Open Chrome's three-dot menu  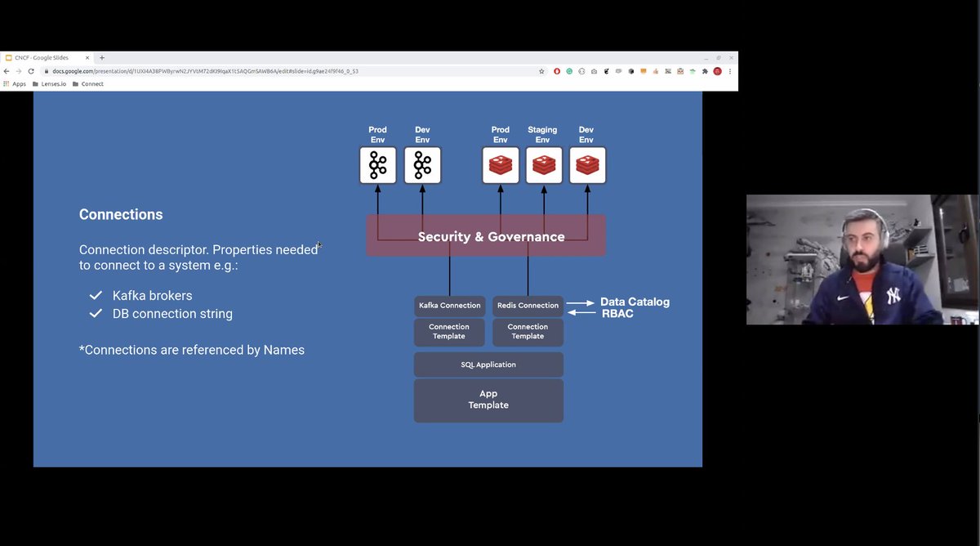pos(730,71)
